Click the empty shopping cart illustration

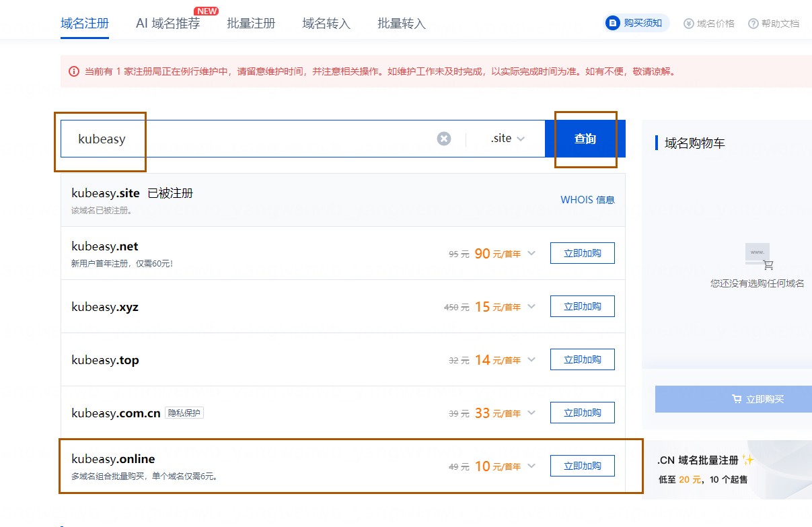758,257
